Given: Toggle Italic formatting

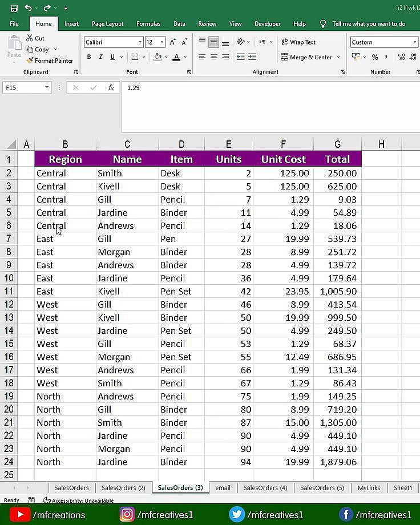Looking at the screenshot, I should tap(100, 57).
